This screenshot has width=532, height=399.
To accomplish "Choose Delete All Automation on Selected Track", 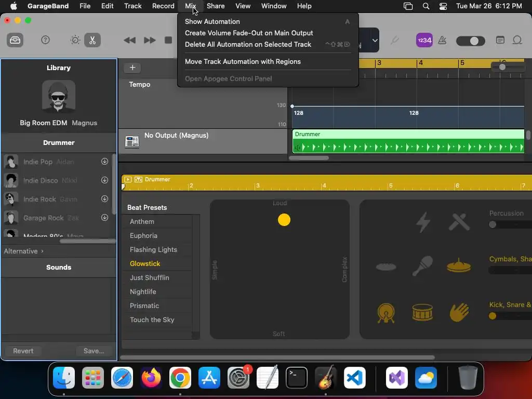I will 268,45.
